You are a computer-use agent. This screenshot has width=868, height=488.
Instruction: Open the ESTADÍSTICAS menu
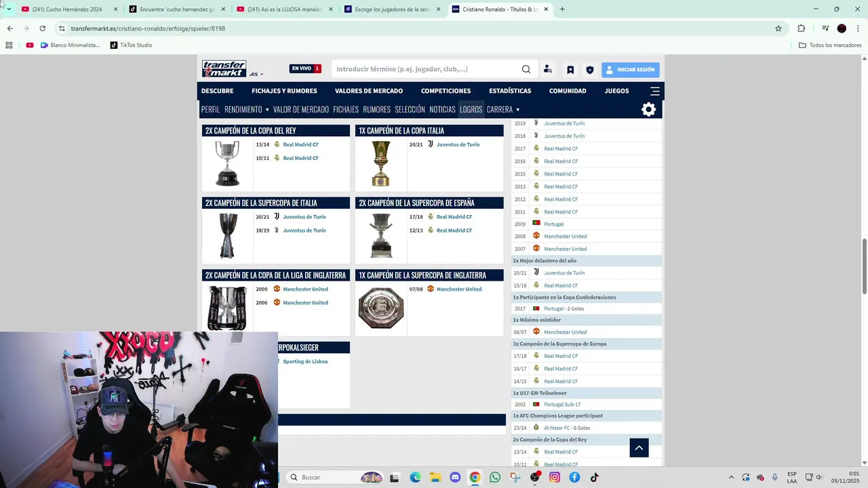click(510, 91)
